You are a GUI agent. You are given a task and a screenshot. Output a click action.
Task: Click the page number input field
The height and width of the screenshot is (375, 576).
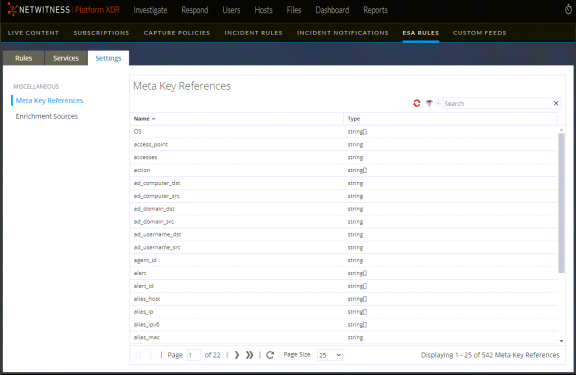point(194,355)
